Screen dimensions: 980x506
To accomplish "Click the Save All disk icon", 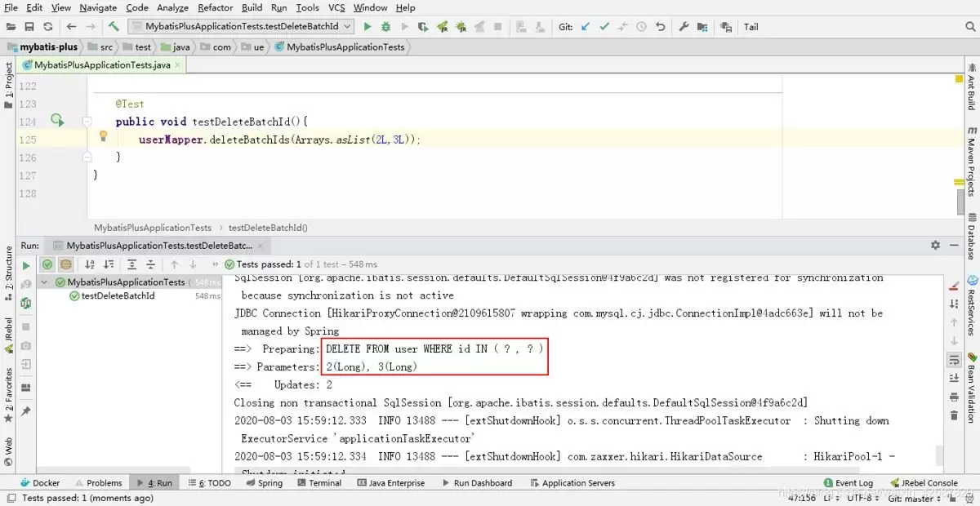I will tap(29, 27).
